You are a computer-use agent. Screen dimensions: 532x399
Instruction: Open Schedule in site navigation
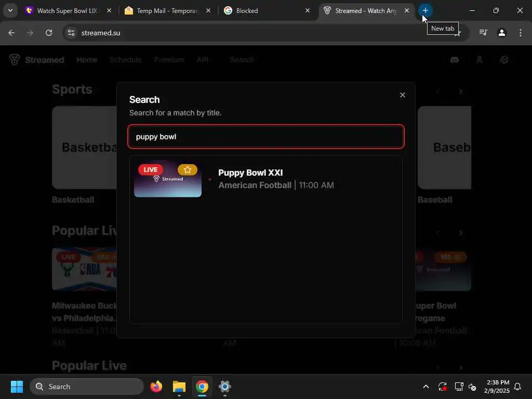[125, 60]
